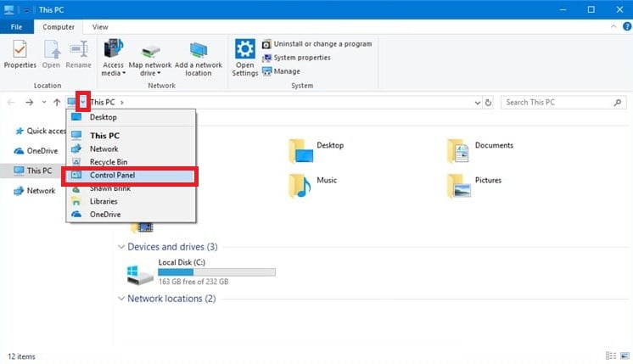The height and width of the screenshot is (364, 633).
Task: Click Add a network location
Action: 199,59
